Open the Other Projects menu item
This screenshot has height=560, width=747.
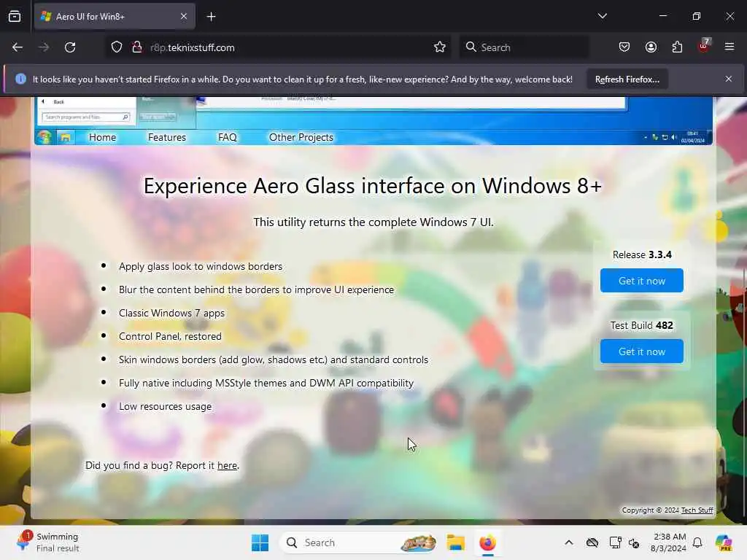(301, 137)
